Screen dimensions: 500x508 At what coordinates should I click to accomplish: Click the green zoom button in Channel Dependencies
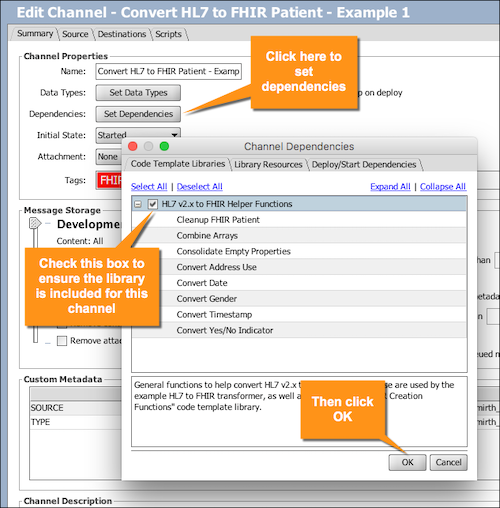click(x=164, y=146)
